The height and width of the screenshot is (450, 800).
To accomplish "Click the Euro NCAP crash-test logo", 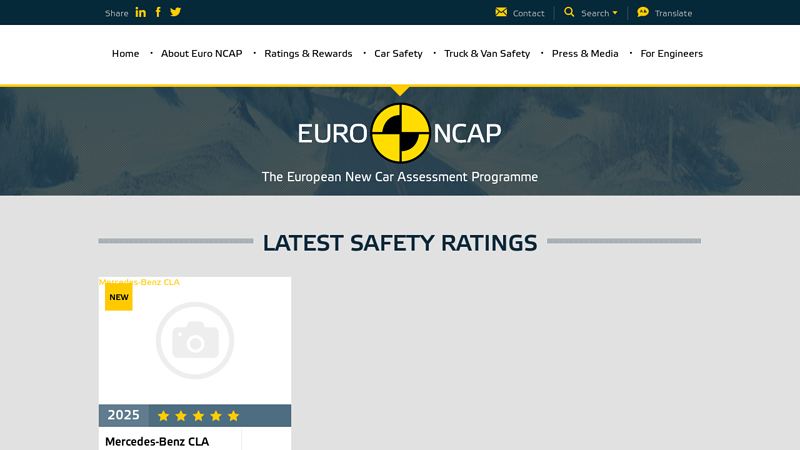I will coord(400,133).
